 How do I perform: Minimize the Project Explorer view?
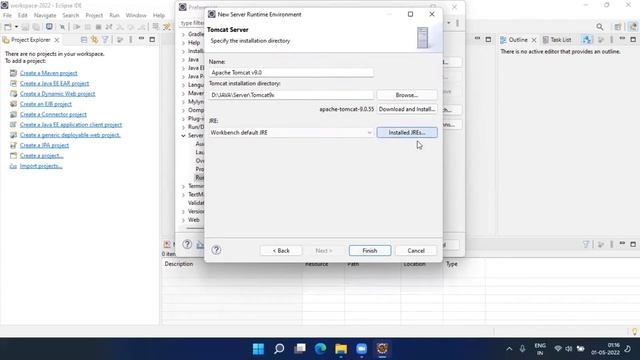141,39
